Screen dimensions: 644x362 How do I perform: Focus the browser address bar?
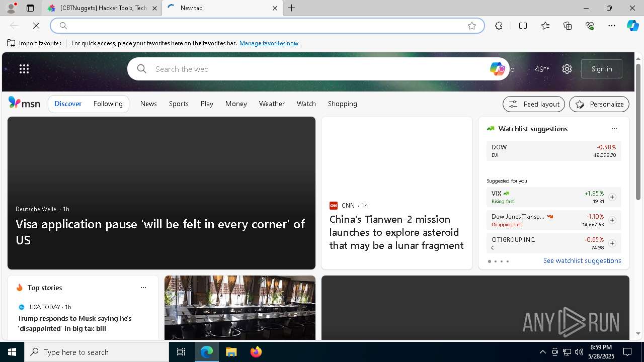[267, 26]
